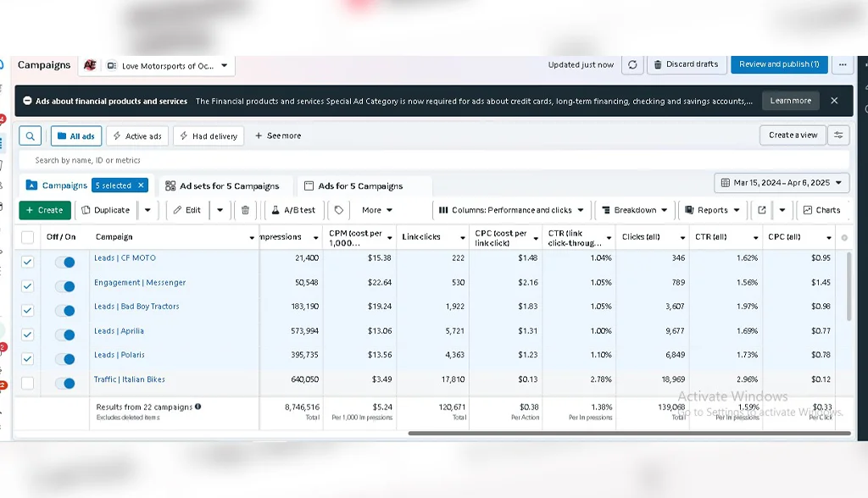Uncheck the Leads | Aprilia row checkbox
The height and width of the screenshot is (498, 868).
tap(27, 335)
